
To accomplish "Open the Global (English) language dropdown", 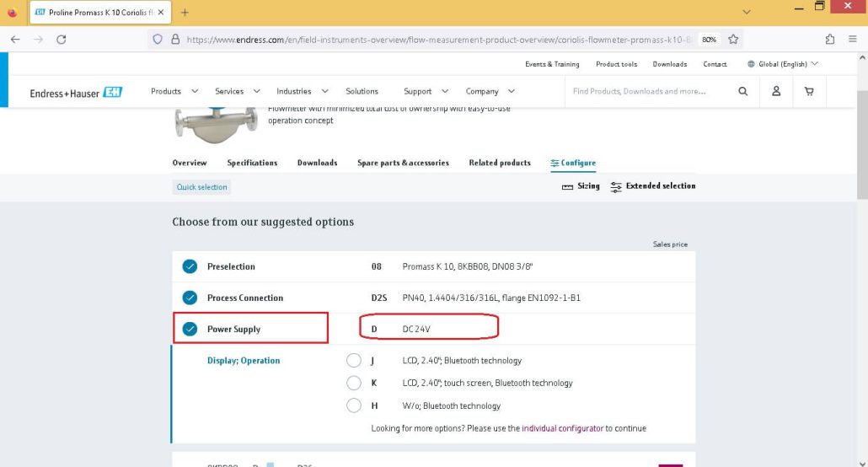I will click(x=783, y=64).
